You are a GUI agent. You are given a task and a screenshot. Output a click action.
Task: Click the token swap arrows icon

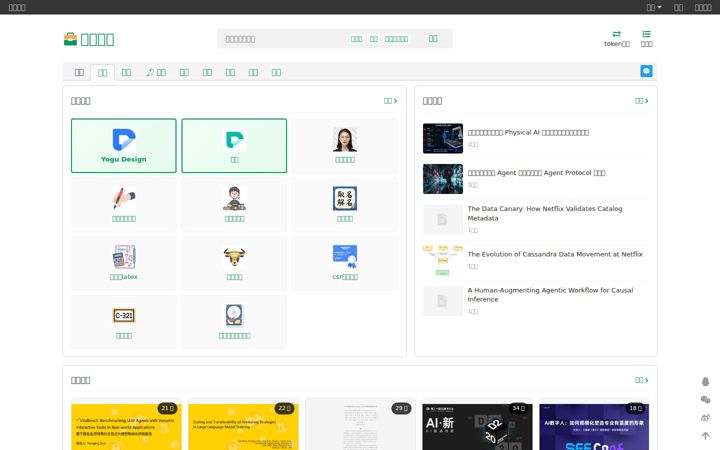click(x=616, y=34)
